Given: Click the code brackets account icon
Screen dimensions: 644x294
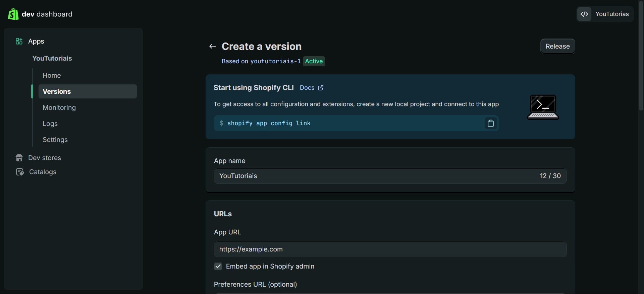Looking at the screenshot, I should pyautogui.click(x=584, y=14).
